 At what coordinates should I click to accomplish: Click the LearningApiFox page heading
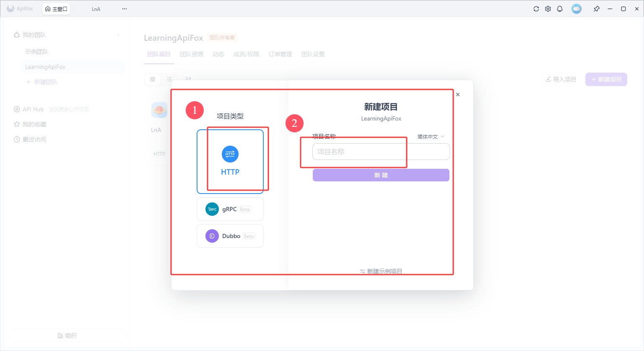174,38
